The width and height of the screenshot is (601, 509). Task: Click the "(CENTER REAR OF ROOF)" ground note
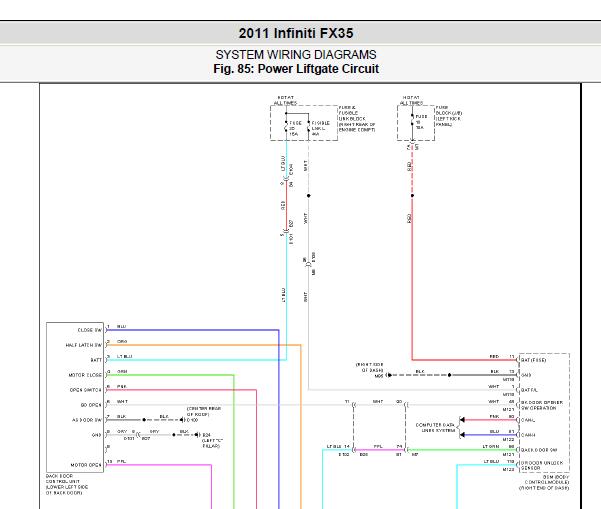click(204, 412)
